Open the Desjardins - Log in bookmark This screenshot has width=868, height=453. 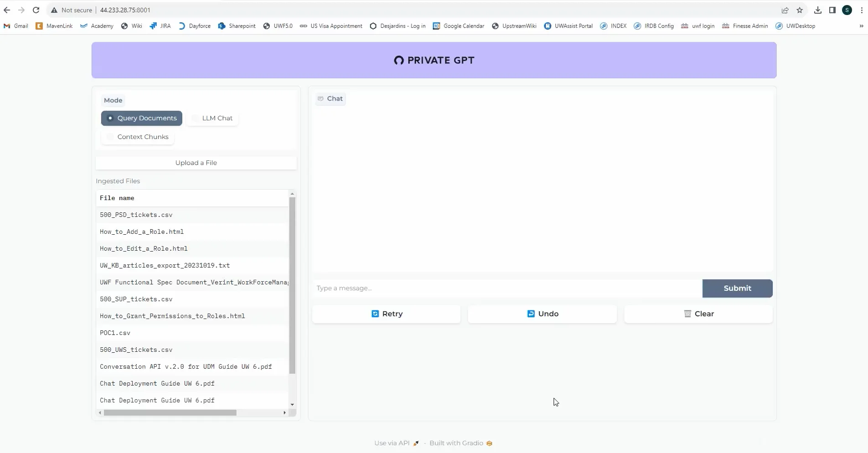398,26
